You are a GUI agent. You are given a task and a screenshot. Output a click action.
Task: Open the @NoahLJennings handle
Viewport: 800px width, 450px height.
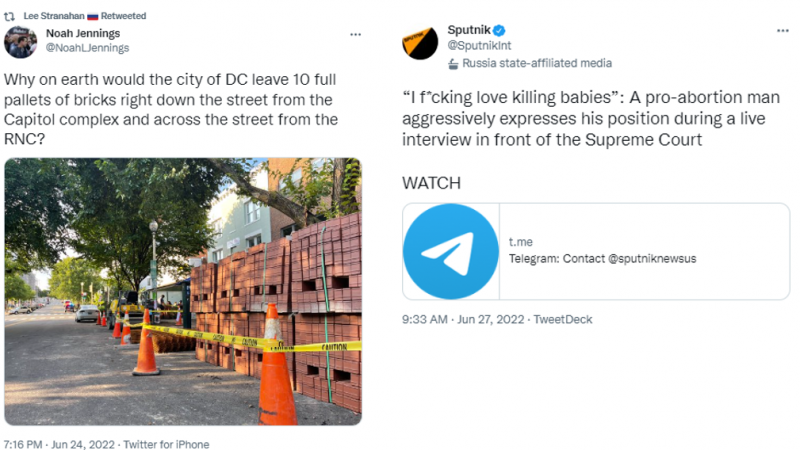[x=87, y=48]
